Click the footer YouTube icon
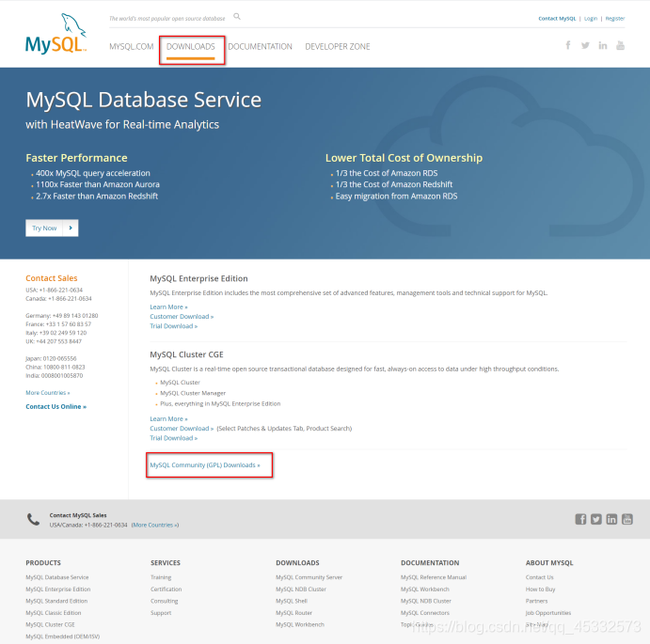The width and height of the screenshot is (650, 644). (627, 519)
